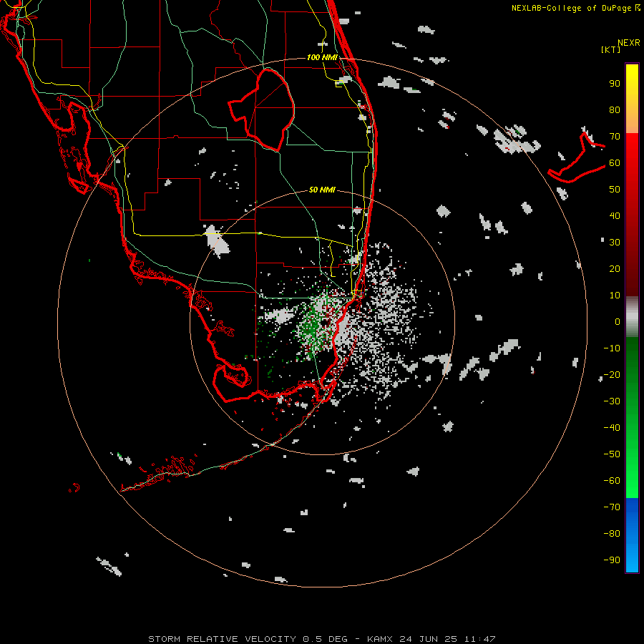Viewport: 644px width, 644px height.
Task: Click the 100 NMI range ring label
Action: [x=322, y=57]
